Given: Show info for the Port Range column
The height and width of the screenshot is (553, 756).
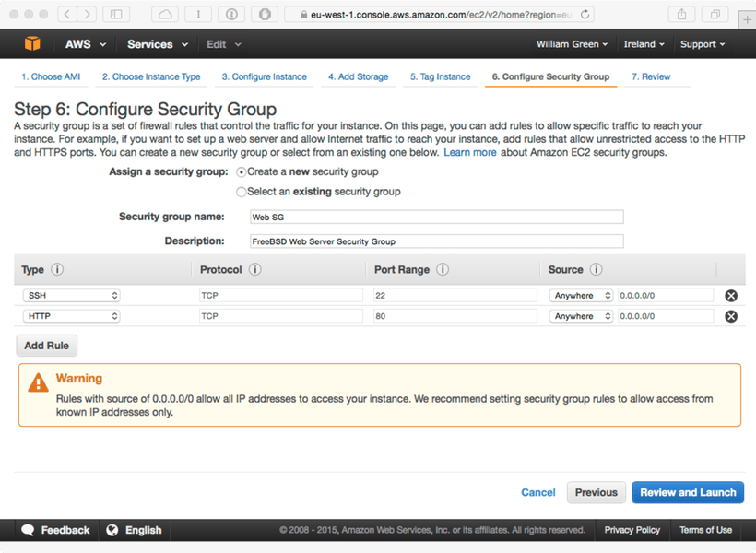Looking at the screenshot, I should click(443, 269).
